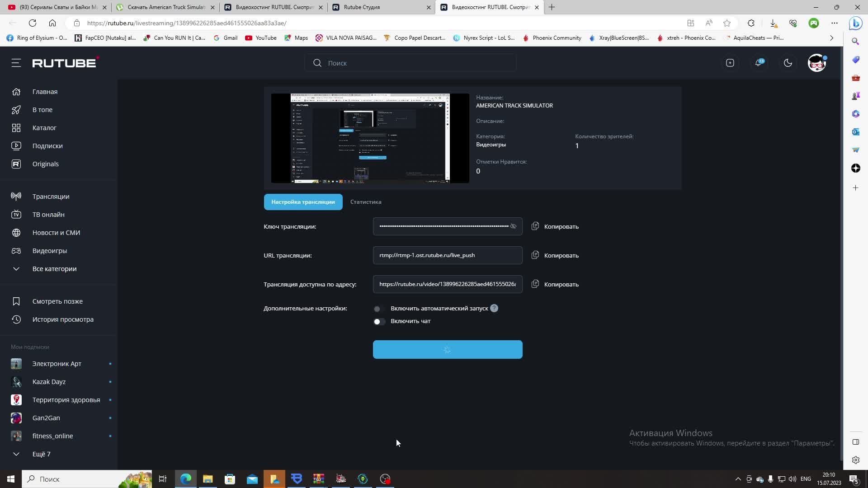
Task: Open ТВ онлайн in the sidebar
Action: click(48, 215)
